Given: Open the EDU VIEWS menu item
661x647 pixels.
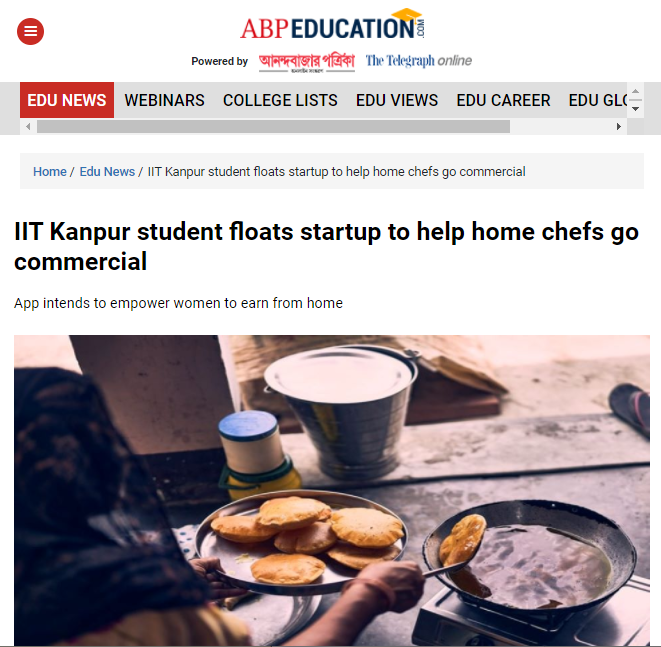Looking at the screenshot, I should point(397,100).
